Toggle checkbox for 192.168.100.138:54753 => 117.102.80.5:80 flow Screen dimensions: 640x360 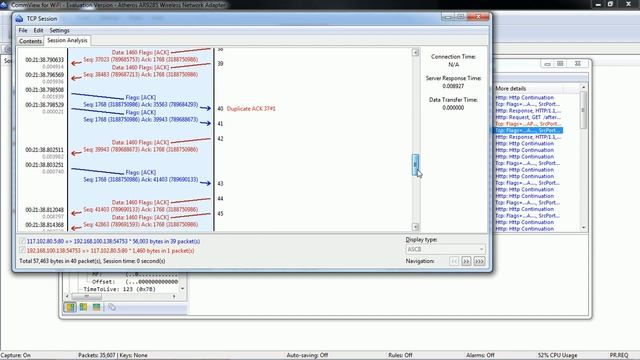[x=22, y=250]
